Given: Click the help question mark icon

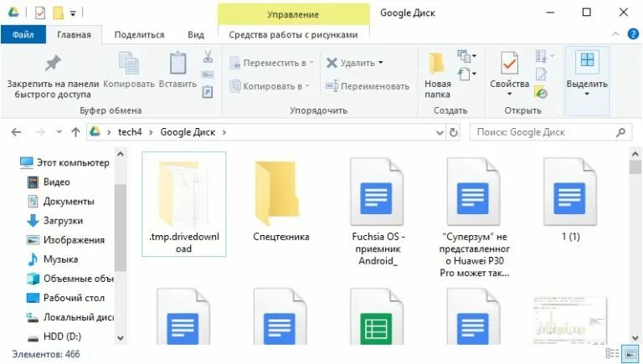Looking at the screenshot, I should [x=633, y=34].
